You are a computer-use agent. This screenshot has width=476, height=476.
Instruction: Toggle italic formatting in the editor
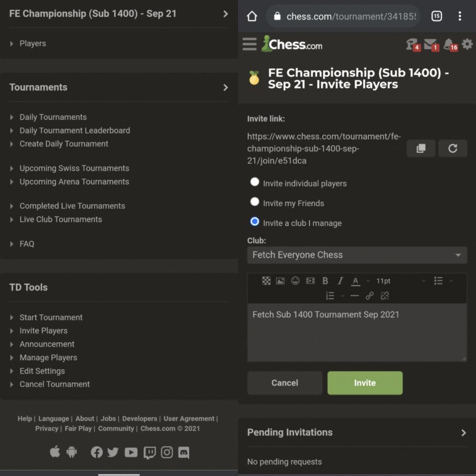(340, 281)
